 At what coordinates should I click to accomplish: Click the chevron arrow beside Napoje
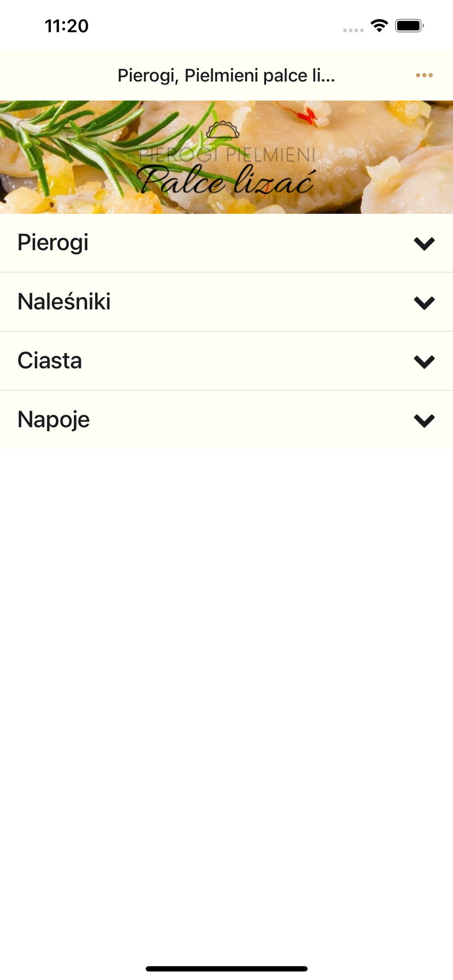424,420
